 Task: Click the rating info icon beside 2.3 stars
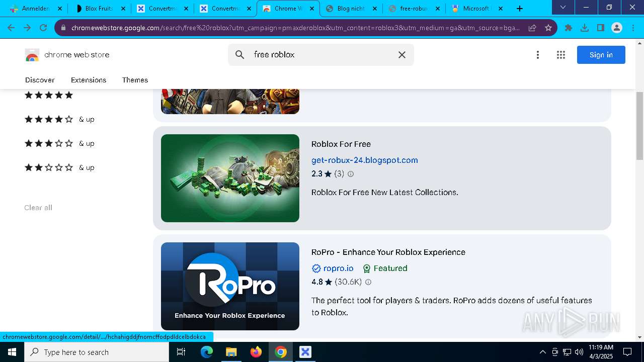point(351,174)
